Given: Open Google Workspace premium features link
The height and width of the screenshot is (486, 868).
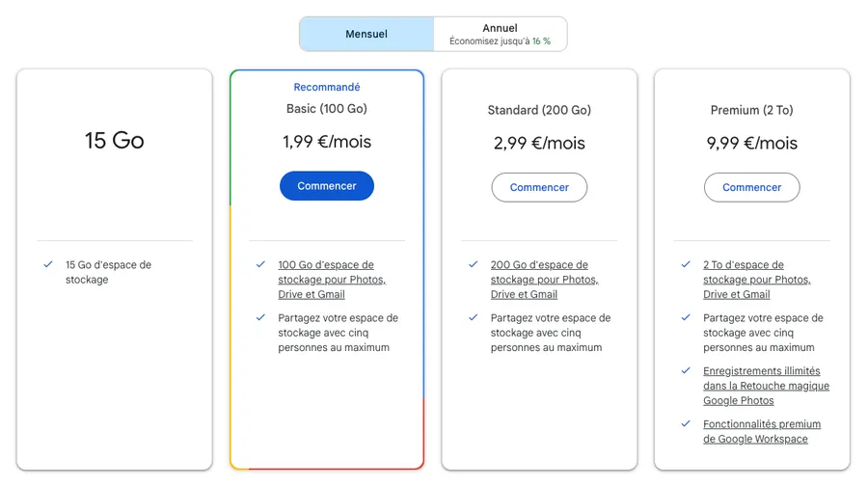Looking at the screenshot, I should [762, 431].
